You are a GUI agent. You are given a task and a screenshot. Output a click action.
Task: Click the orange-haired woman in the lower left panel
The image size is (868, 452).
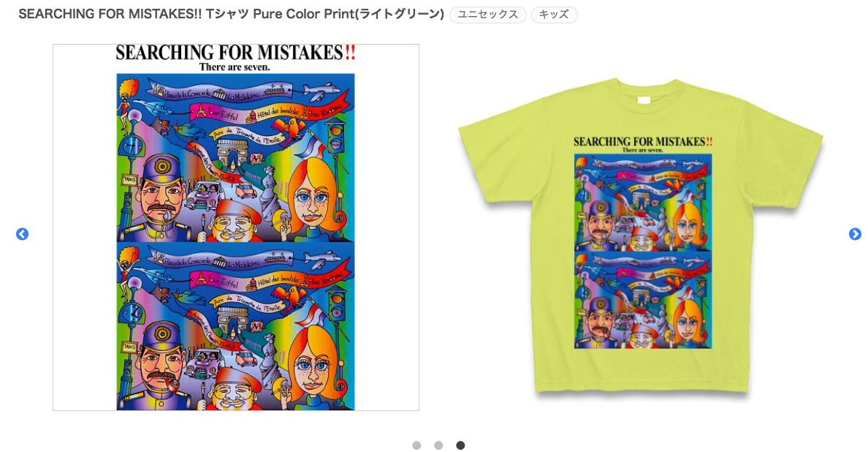[313, 363]
